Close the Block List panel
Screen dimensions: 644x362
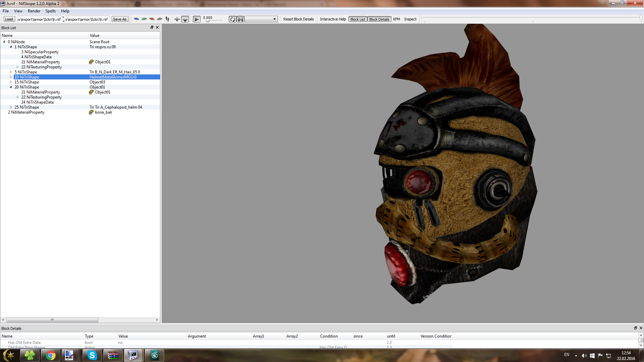157,27
